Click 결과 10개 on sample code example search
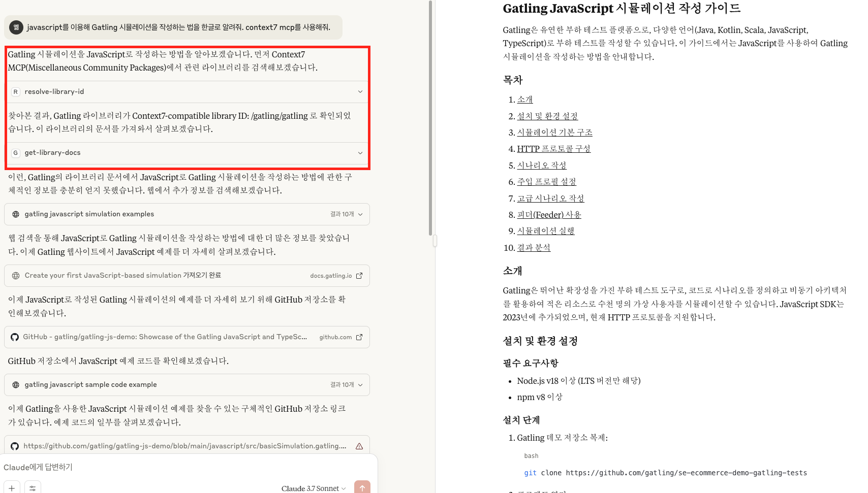The height and width of the screenshot is (493, 868). pyautogui.click(x=342, y=385)
